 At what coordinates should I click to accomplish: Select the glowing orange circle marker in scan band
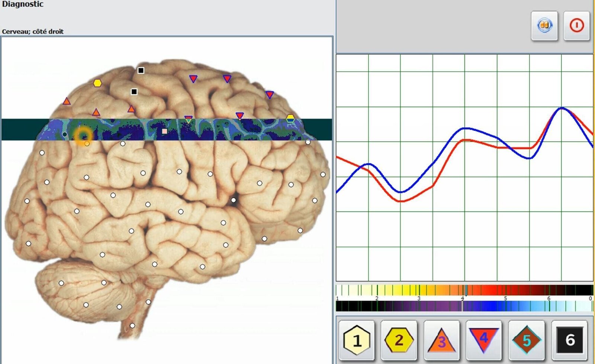point(83,136)
